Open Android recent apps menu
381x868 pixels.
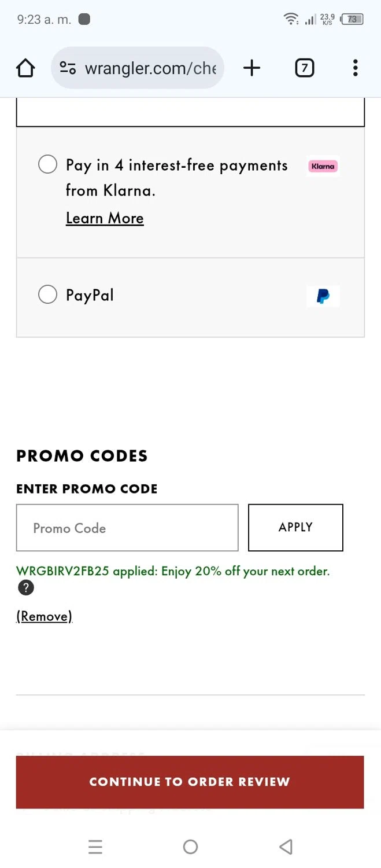point(95,847)
